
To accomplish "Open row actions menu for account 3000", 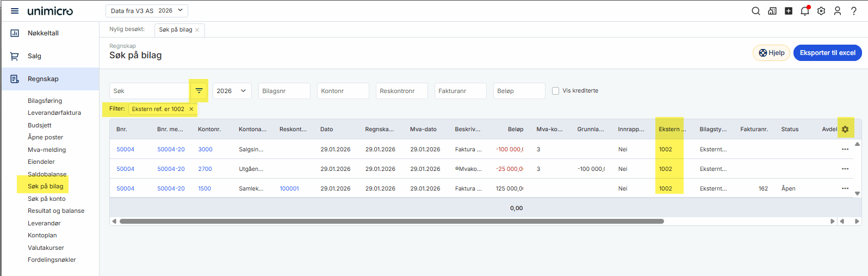I will click(x=845, y=149).
